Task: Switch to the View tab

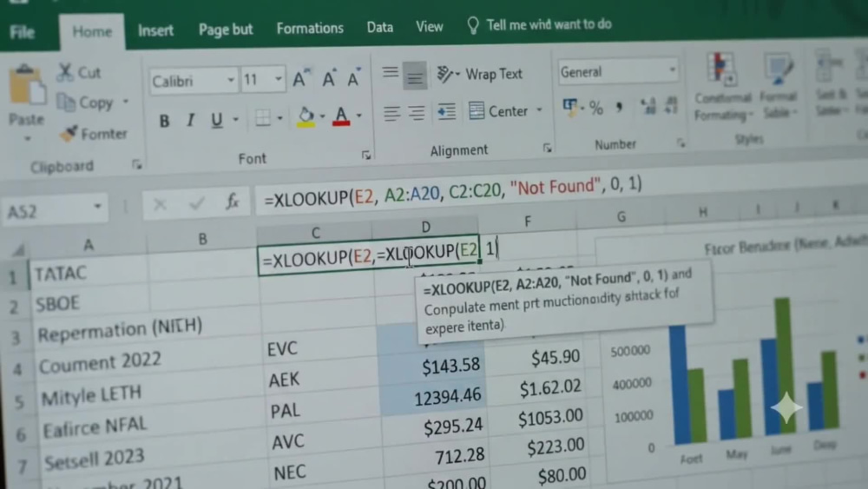Action: 430,26
